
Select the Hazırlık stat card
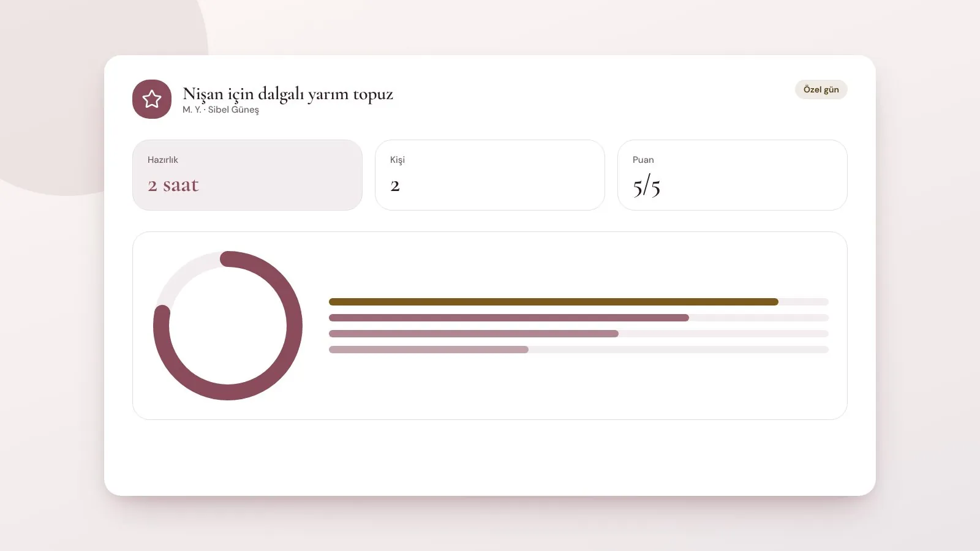(x=247, y=175)
